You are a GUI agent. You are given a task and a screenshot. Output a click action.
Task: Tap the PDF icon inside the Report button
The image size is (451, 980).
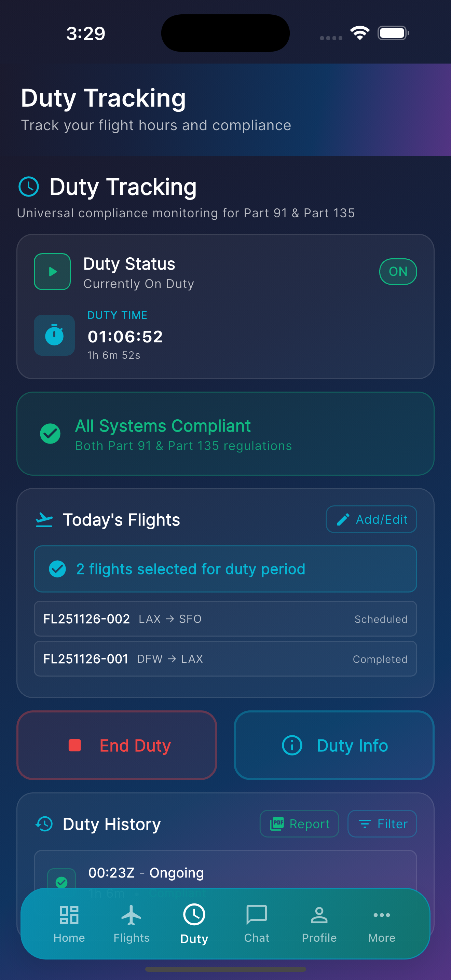point(278,824)
